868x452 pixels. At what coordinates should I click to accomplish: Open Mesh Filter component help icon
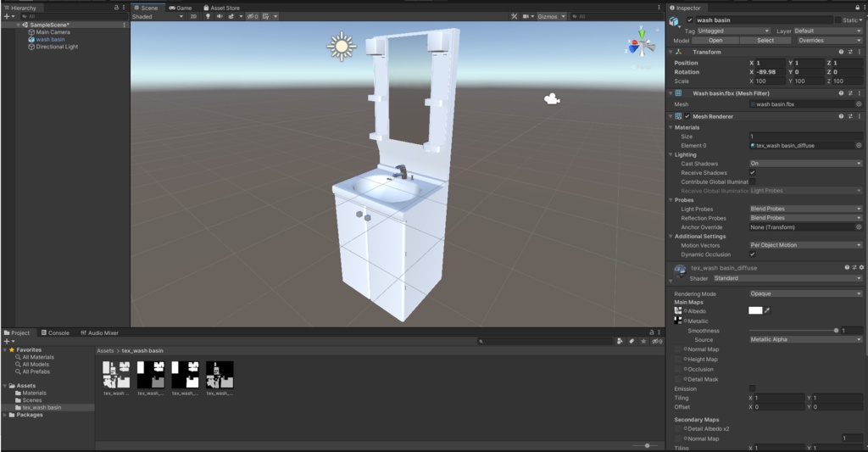click(x=841, y=93)
